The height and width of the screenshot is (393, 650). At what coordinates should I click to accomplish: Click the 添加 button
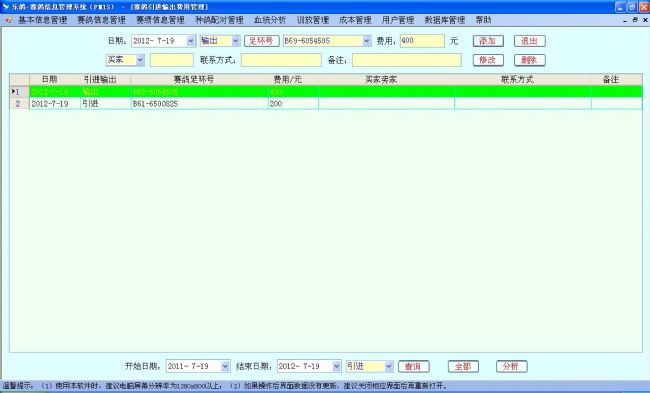click(x=488, y=41)
